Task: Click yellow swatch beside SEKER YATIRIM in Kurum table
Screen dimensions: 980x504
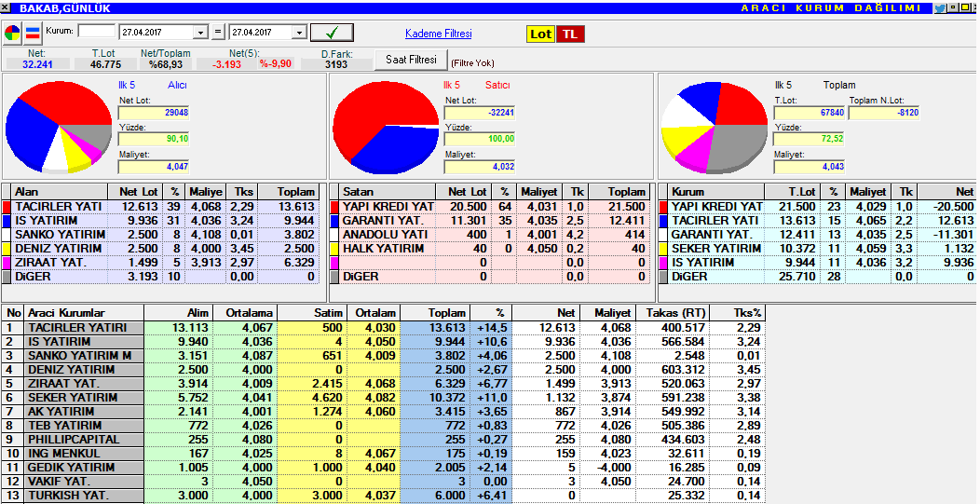Action: (663, 248)
